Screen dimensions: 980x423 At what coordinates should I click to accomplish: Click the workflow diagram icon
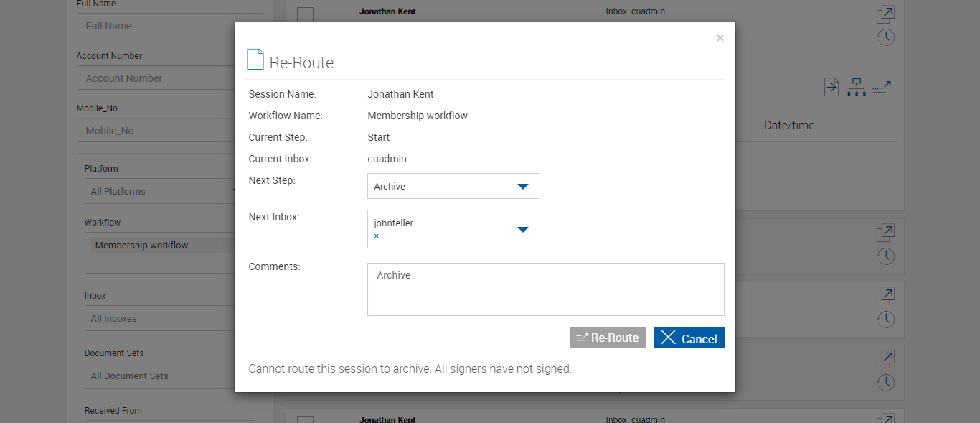[x=856, y=88]
